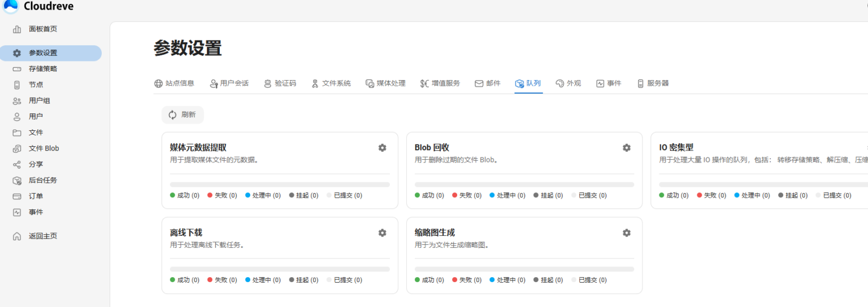Open settings gear of Blob 回收 queue
Image resolution: width=868 pixels, height=307 pixels.
tap(627, 148)
